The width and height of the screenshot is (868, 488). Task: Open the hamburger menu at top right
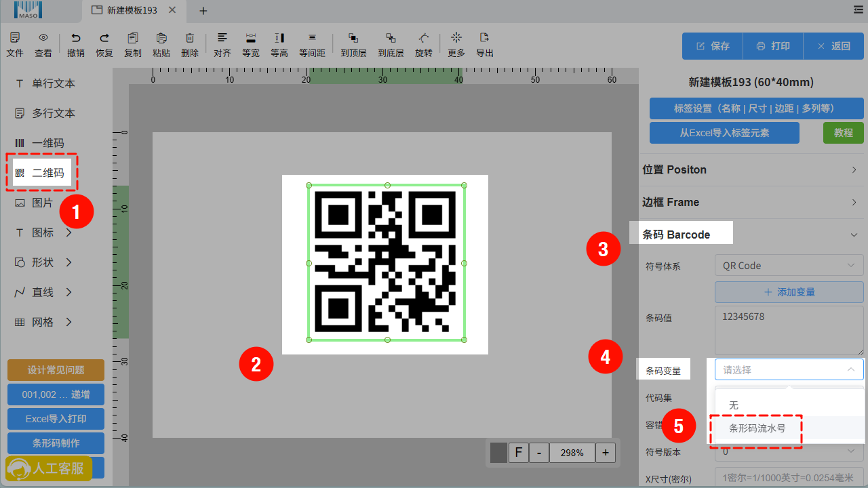click(859, 9)
